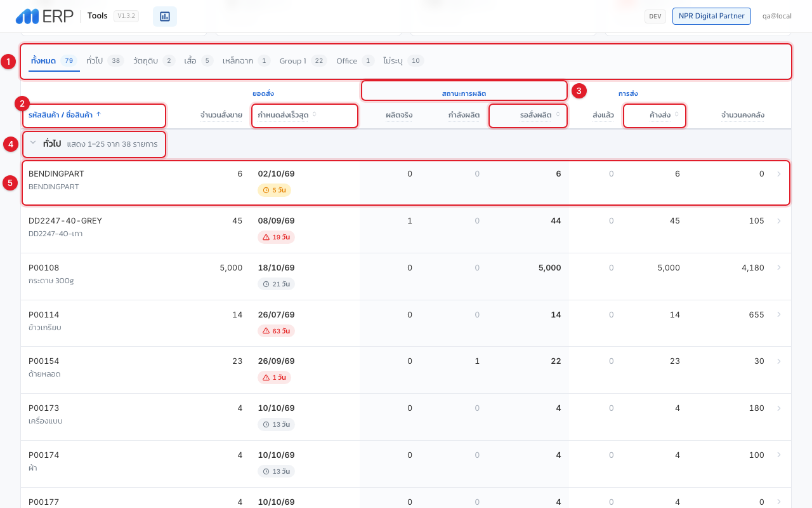The width and height of the screenshot is (812, 508).
Task: Expand the BENDINGPART row chevron
Action: (x=779, y=174)
